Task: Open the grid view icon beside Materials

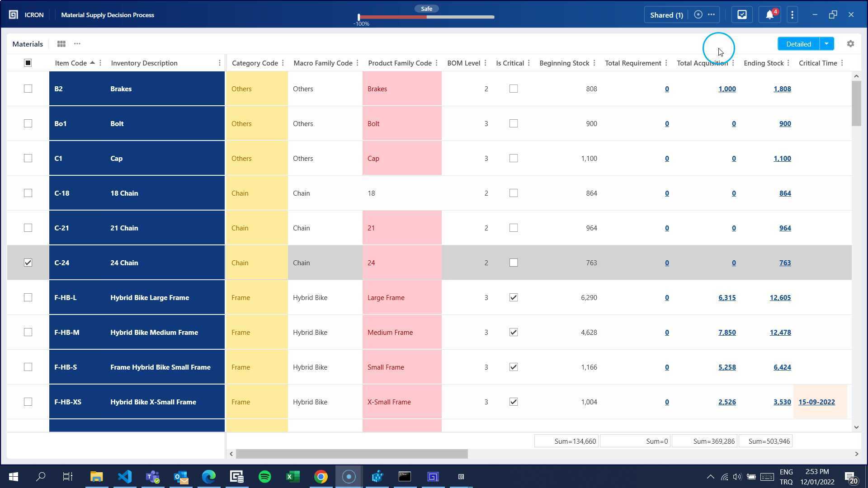Action: (x=61, y=44)
